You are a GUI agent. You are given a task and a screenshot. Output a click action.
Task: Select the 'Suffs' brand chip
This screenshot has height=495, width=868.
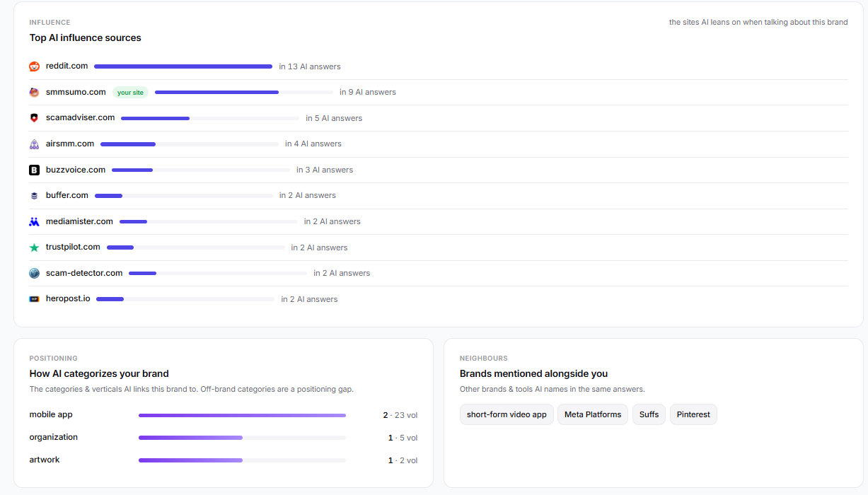click(x=649, y=414)
